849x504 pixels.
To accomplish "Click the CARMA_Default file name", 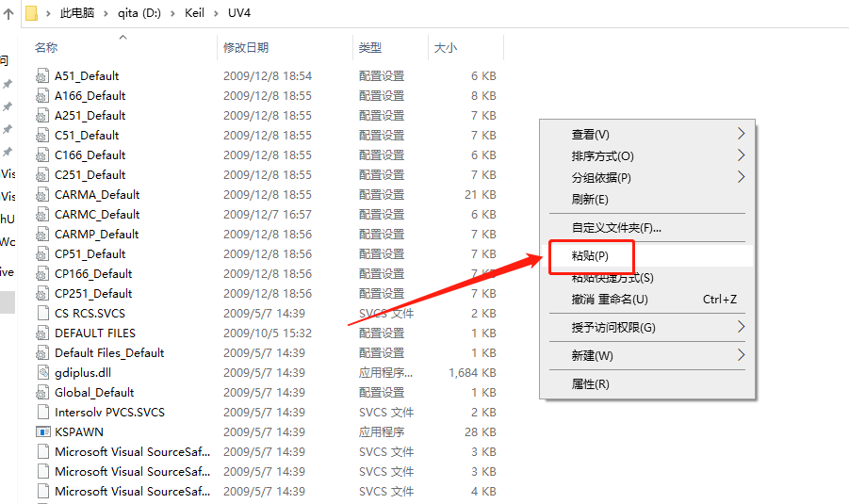I will point(97,194).
